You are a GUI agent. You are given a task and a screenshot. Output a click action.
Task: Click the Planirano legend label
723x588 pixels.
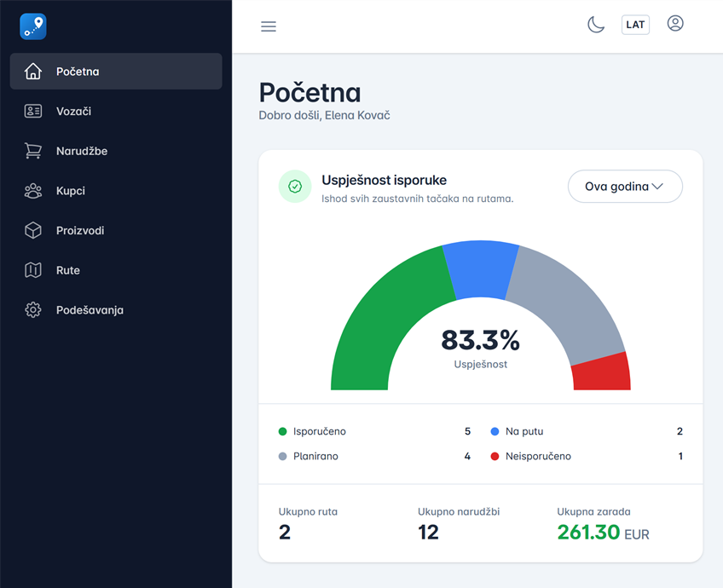point(315,456)
